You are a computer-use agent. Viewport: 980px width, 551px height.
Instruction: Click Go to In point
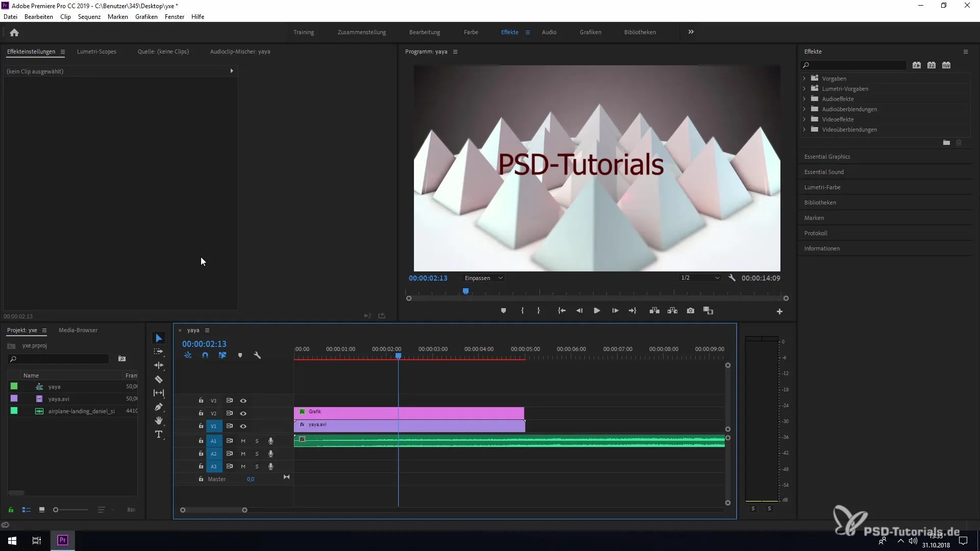click(x=561, y=311)
